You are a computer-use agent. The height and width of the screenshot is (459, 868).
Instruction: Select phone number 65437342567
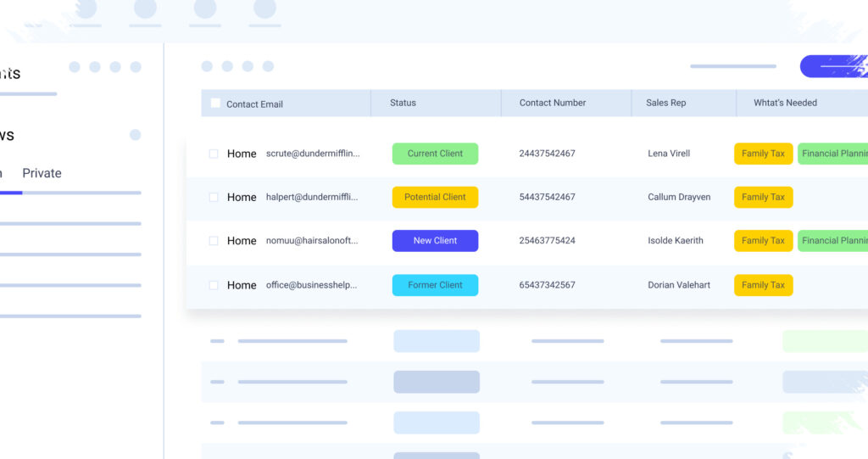coord(547,285)
